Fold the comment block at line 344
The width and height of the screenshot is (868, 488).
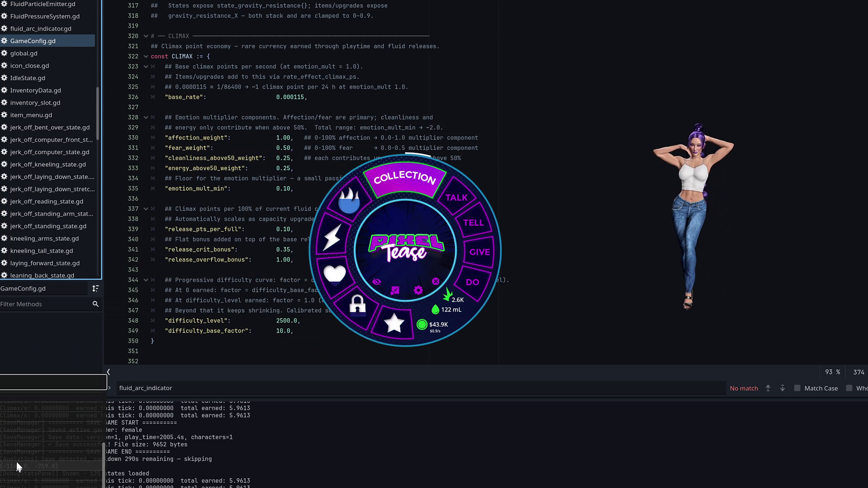tap(146, 280)
